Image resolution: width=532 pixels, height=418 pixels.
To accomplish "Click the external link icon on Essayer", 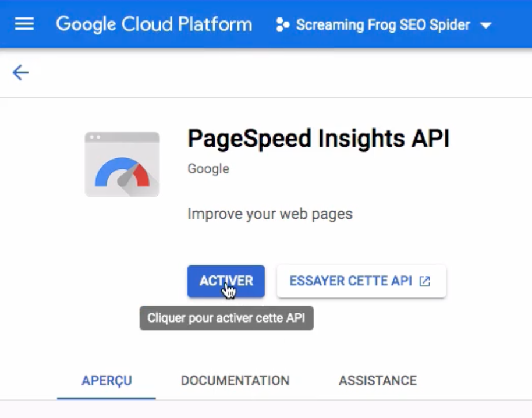I will pos(425,281).
